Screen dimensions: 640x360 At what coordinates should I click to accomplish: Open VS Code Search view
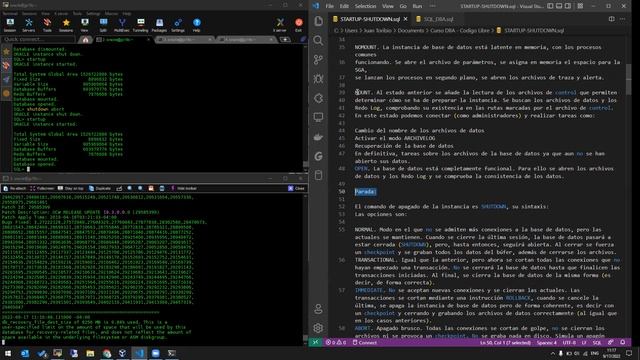[318, 40]
